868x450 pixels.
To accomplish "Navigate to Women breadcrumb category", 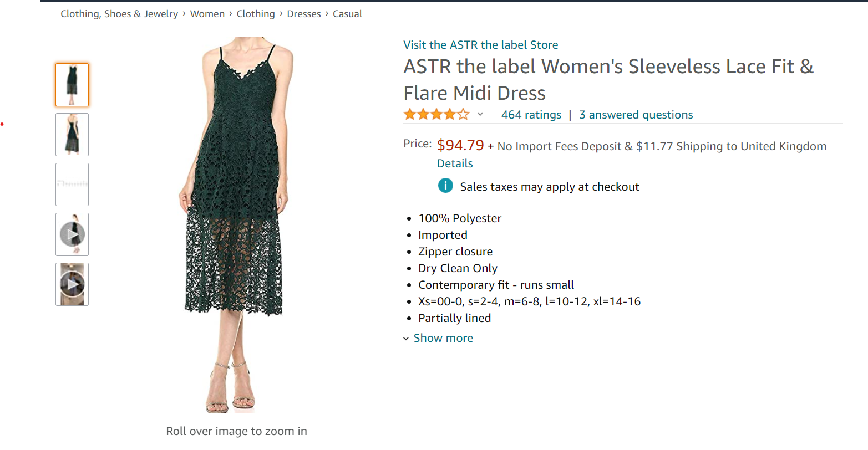I will point(207,14).
